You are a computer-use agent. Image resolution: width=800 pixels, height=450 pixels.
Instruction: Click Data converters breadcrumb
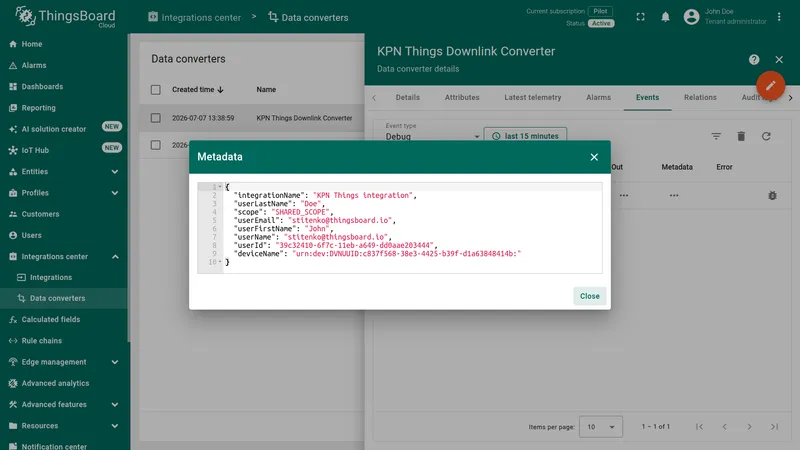click(308, 17)
